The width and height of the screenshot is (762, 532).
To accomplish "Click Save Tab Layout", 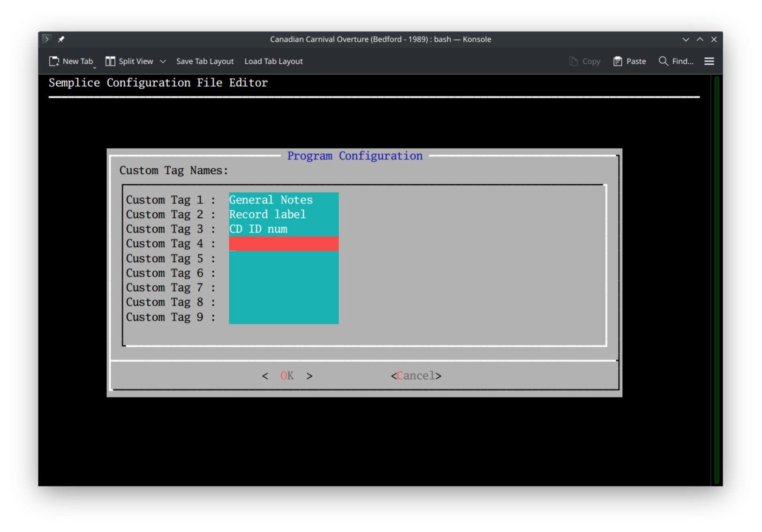I will [x=205, y=61].
